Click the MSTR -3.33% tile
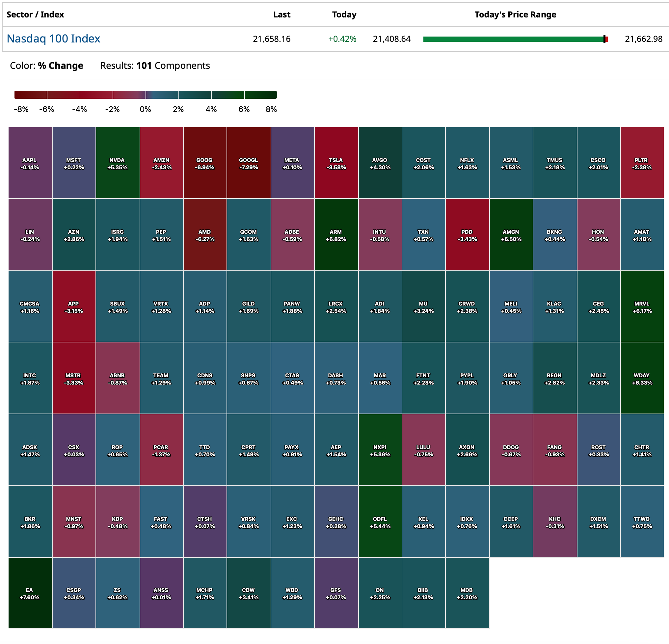 coord(74,378)
